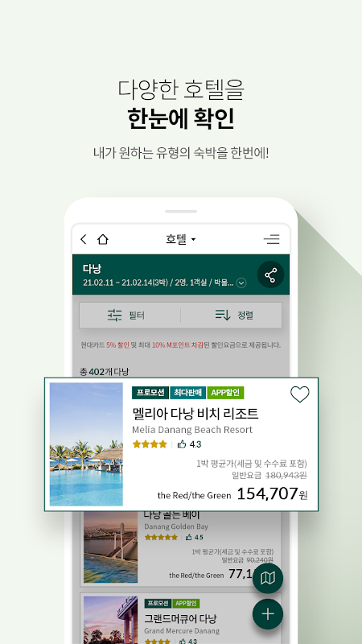The image size is (362, 644).
Task: Favorite Melia Danang with heart icon
Action: (x=300, y=394)
